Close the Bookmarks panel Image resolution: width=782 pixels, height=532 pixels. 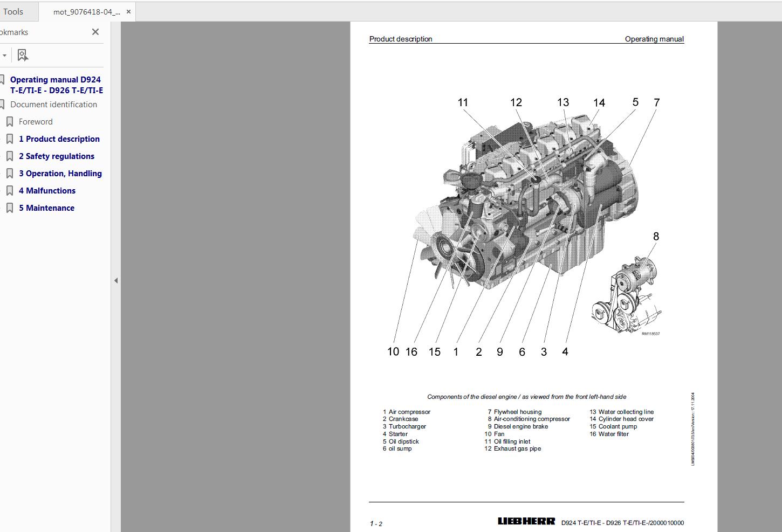(95, 32)
